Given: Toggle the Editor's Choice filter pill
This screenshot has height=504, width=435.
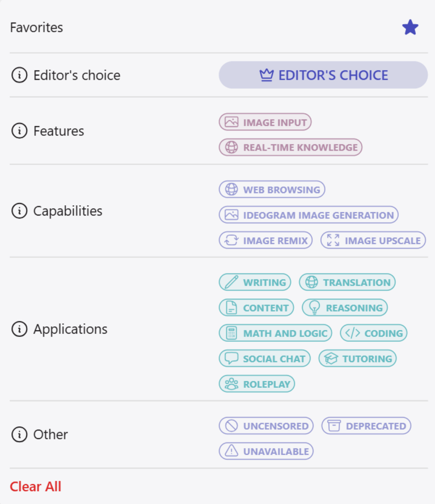Looking at the screenshot, I should 323,75.
